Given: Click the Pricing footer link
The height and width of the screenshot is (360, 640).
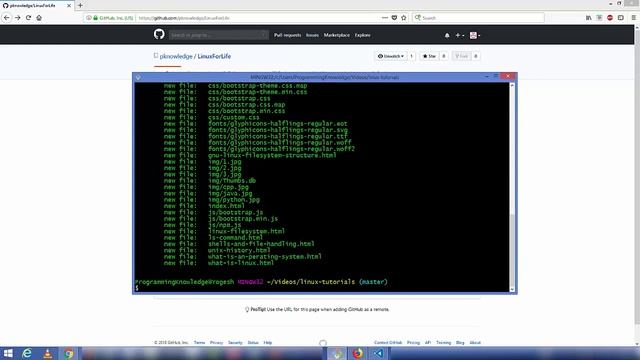Looking at the screenshot, I should [x=413, y=343].
